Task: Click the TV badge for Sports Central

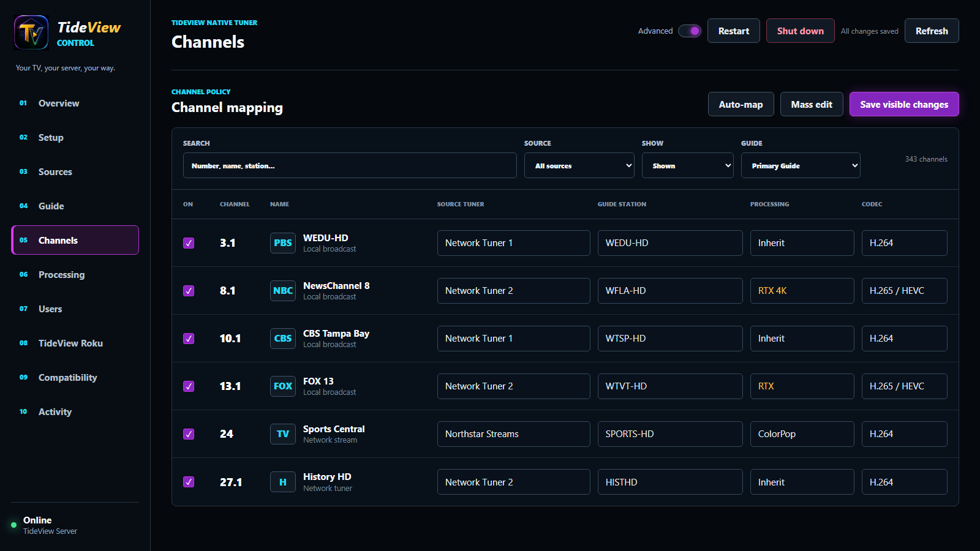Action: (283, 434)
